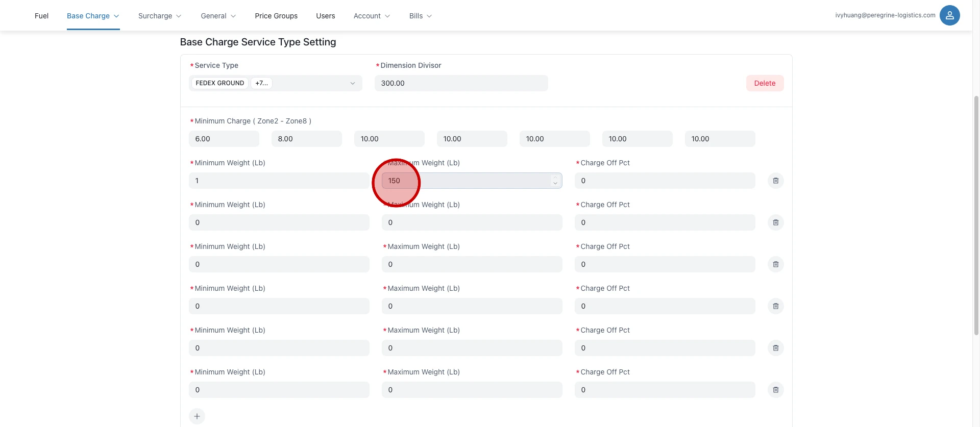Click the red Delete button
This screenshot has width=980, height=427.
(x=765, y=83)
